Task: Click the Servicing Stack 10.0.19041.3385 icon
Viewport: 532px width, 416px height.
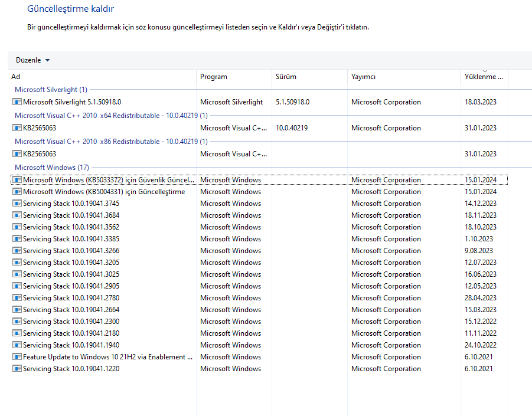Action: pos(17,238)
